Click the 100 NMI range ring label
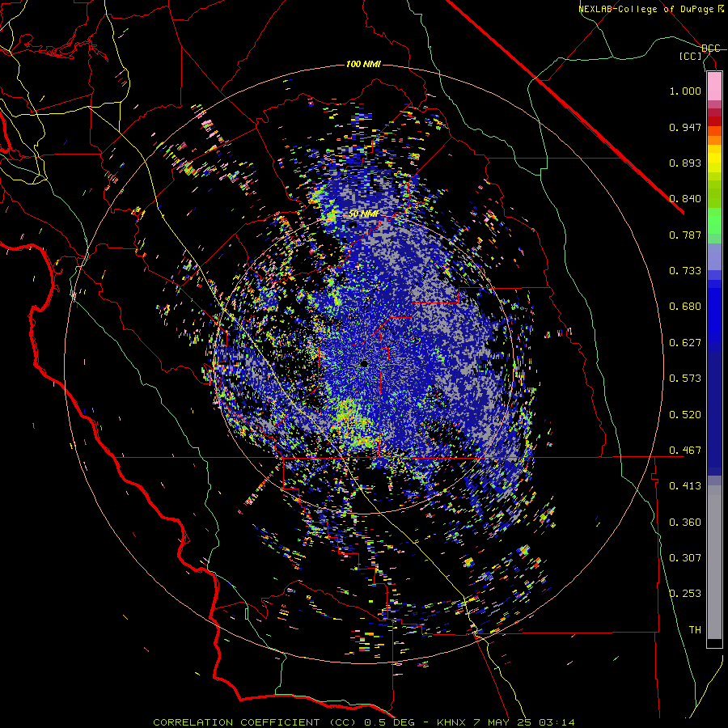The height and width of the screenshot is (728, 728). (x=363, y=64)
